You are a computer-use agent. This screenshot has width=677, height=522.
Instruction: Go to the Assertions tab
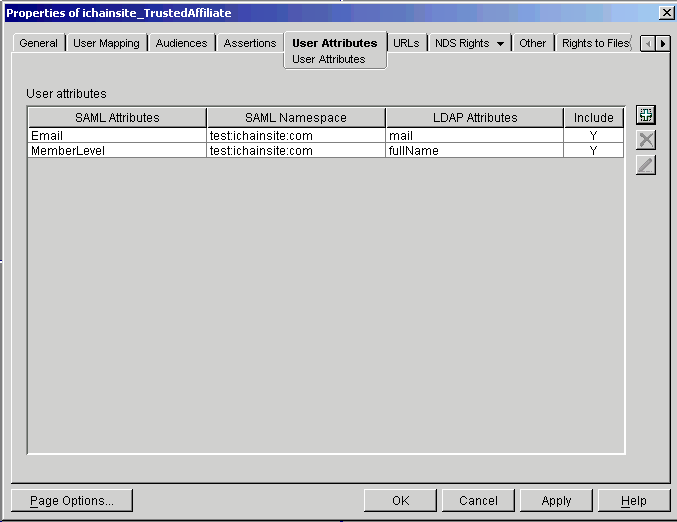click(250, 43)
